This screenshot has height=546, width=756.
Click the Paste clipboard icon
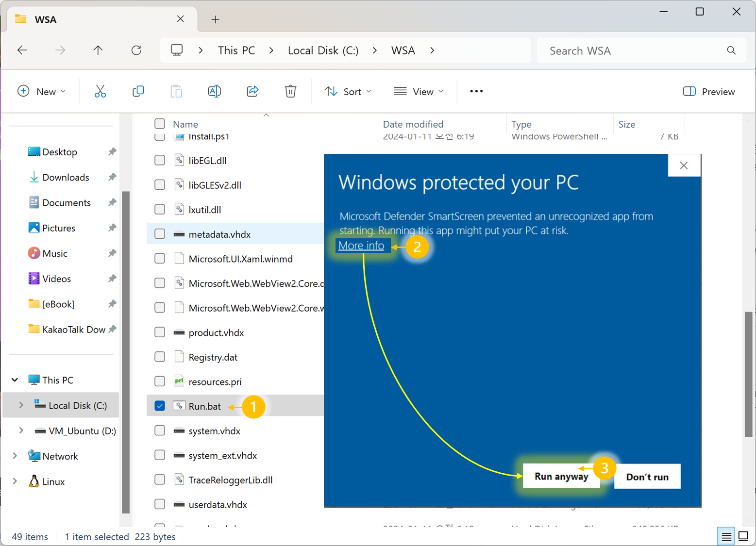(x=176, y=91)
